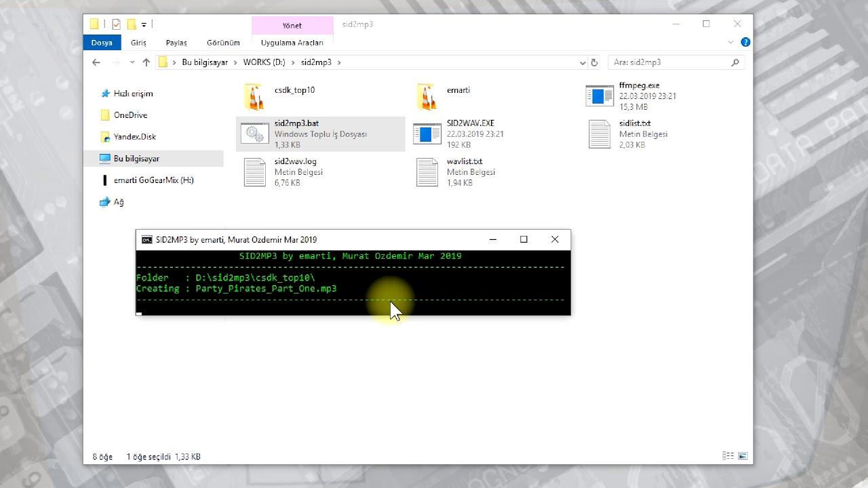
Task: Expand the chevron after WORKS (D:)
Action: coord(293,62)
